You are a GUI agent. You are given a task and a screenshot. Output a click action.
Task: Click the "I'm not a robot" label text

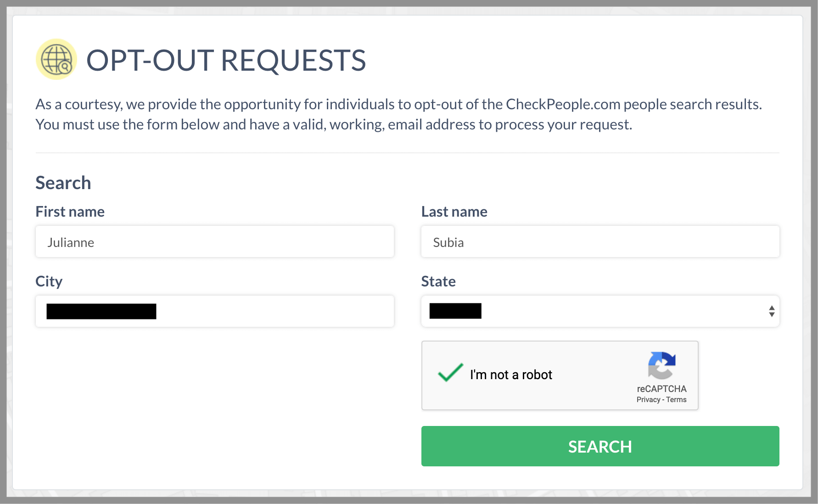(511, 375)
